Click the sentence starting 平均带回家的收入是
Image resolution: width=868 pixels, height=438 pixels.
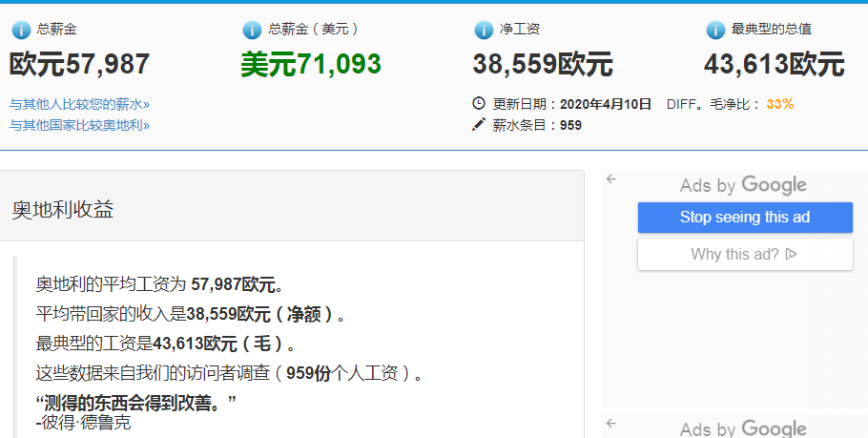pyautogui.click(x=191, y=314)
